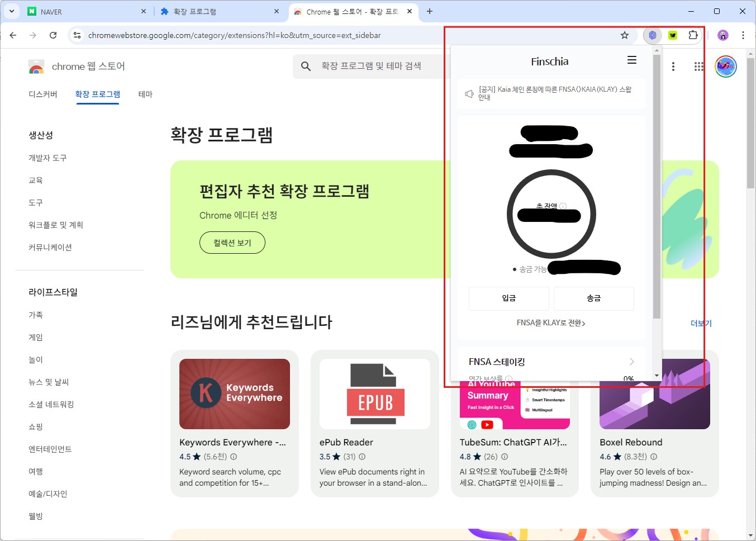Click the chrome 웹 스토어 logo

[77, 67]
